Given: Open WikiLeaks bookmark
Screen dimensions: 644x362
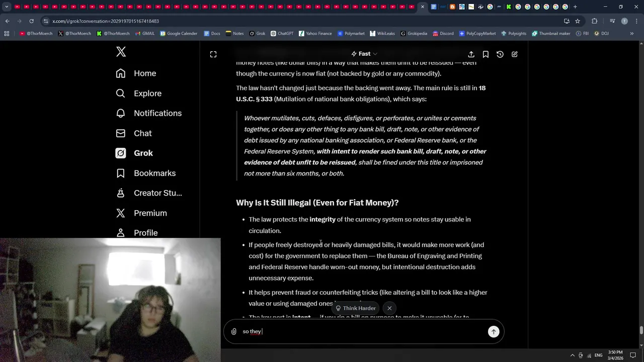Looking at the screenshot, I should click(x=382, y=34).
